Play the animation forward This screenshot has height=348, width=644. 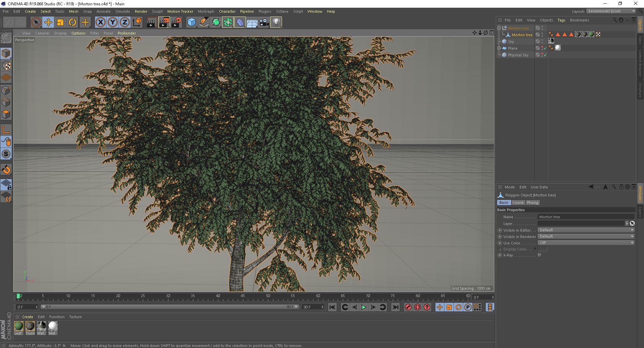[x=364, y=307]
